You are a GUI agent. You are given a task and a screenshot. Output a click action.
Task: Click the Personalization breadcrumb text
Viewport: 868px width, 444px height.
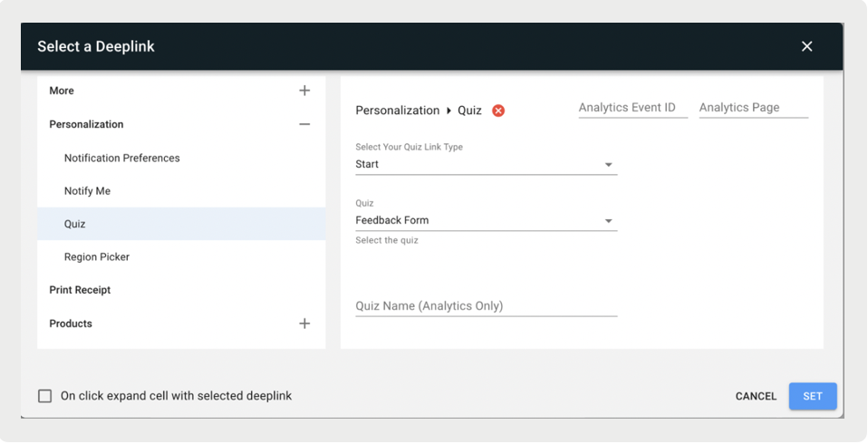(398, 111)
